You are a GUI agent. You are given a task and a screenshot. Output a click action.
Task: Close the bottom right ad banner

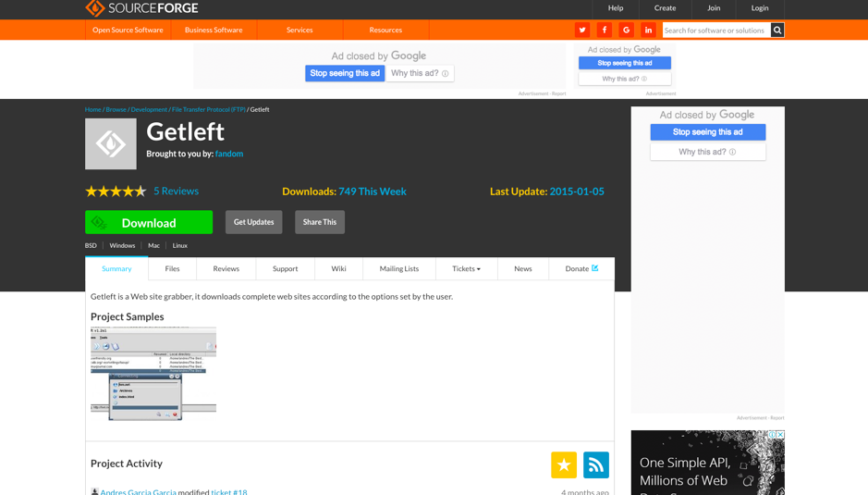click(x=780, y=435)
